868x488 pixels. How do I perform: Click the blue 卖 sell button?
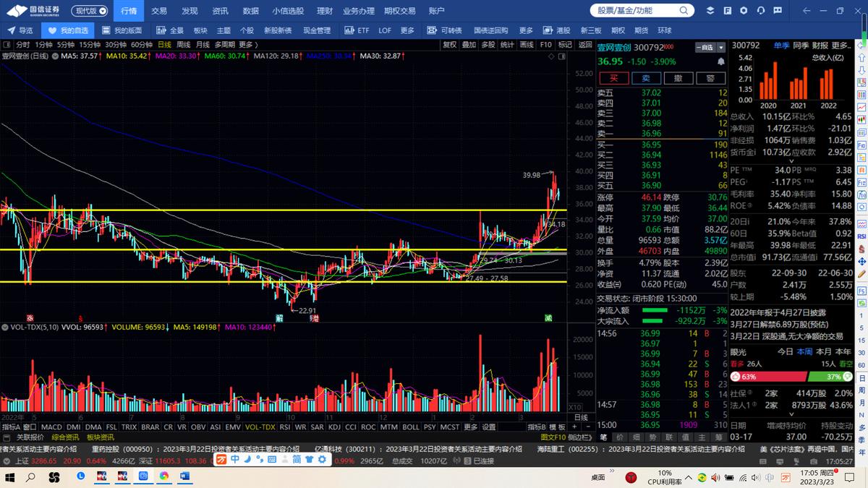[x=646, y=78]
